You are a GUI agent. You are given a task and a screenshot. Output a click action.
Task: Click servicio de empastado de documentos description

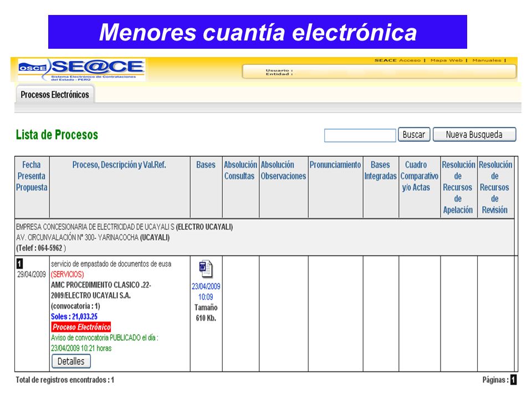pyautogui.click(x=111, y=264)
